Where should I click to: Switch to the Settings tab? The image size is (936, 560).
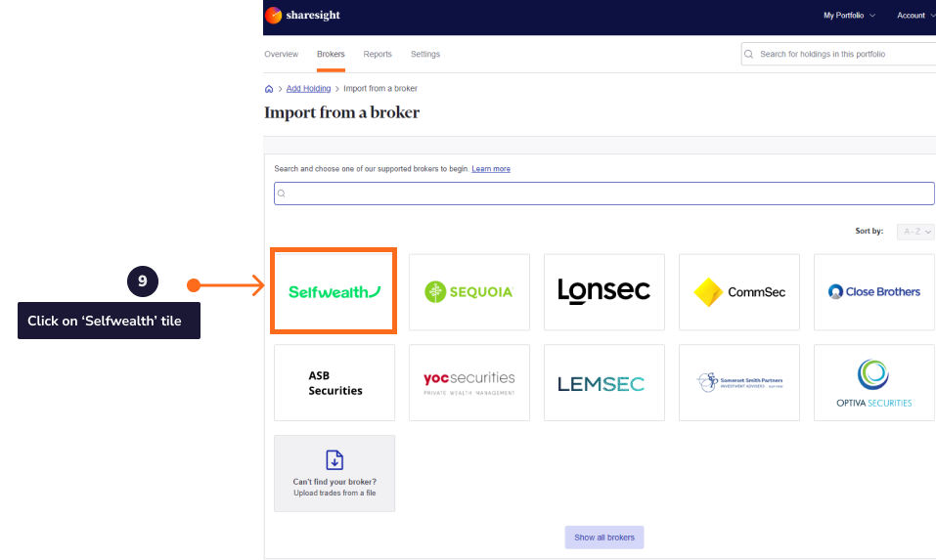[x=425, y=55]
